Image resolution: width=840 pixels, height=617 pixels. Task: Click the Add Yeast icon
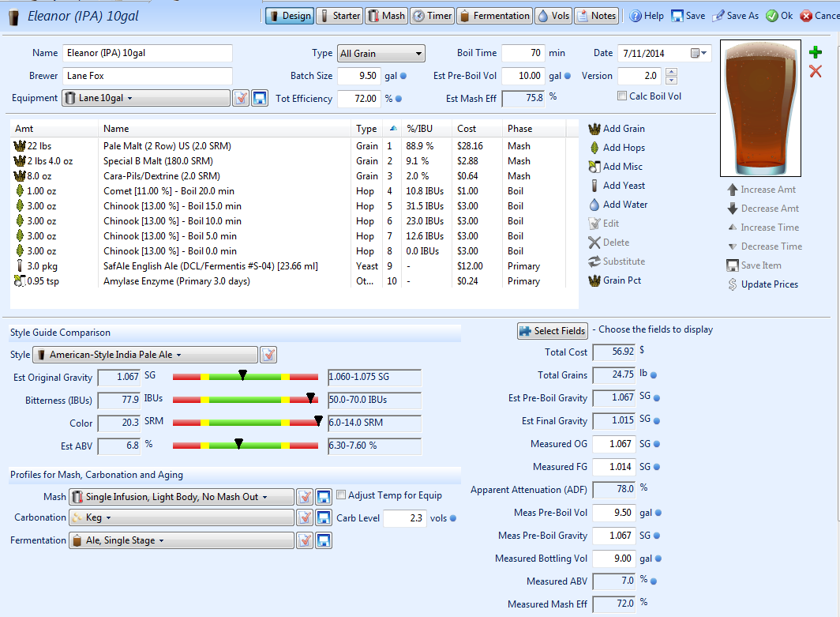[x=594, y=186]
